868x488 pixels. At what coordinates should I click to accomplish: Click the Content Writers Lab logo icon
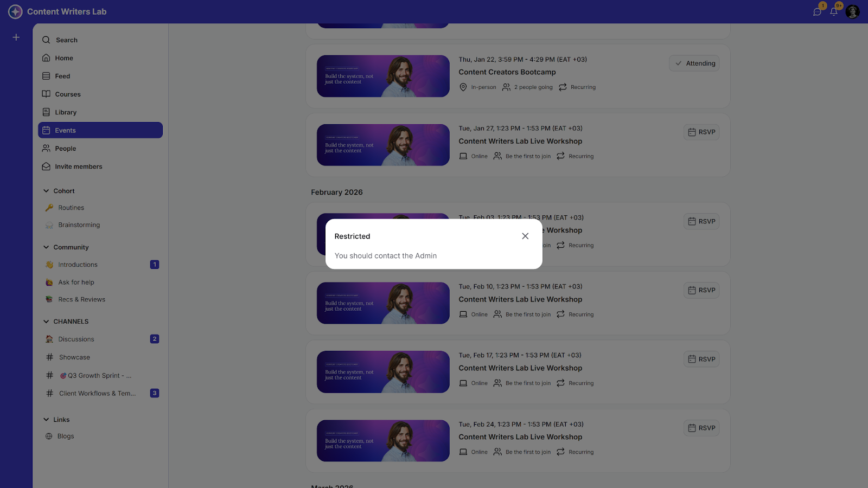pos(15,11)
